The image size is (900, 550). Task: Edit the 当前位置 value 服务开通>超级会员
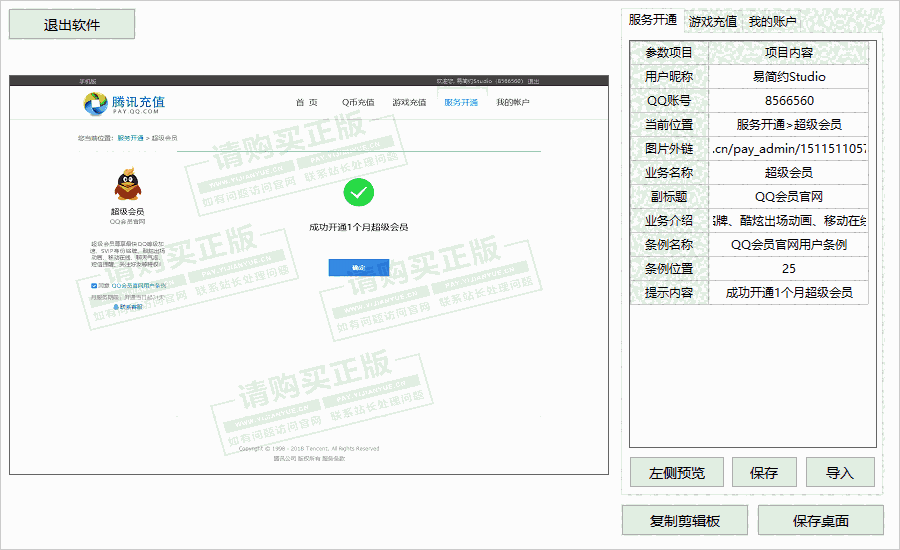point(789,125)
